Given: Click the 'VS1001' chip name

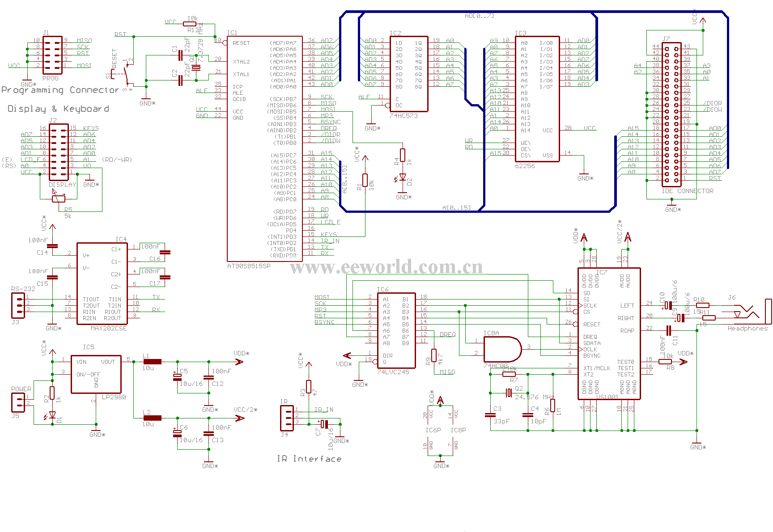Looking at the screenshot, I should point(607,397).
